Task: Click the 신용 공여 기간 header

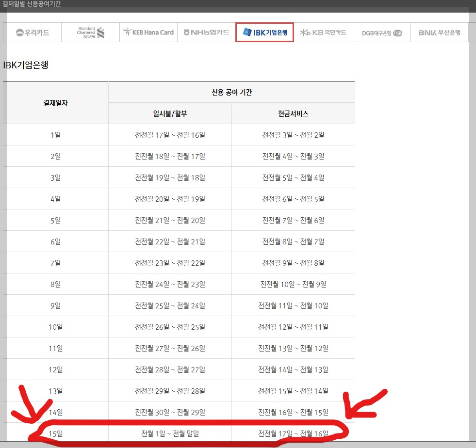Action: point(231,92)
